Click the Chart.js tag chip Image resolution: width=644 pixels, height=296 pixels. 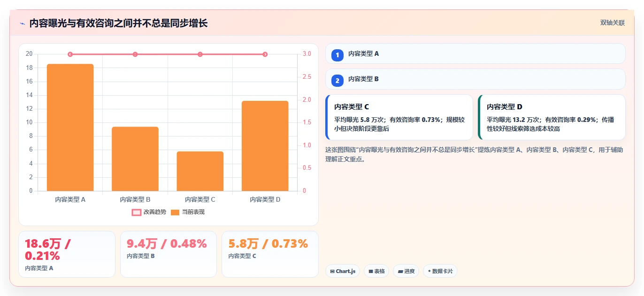[343, 271]
